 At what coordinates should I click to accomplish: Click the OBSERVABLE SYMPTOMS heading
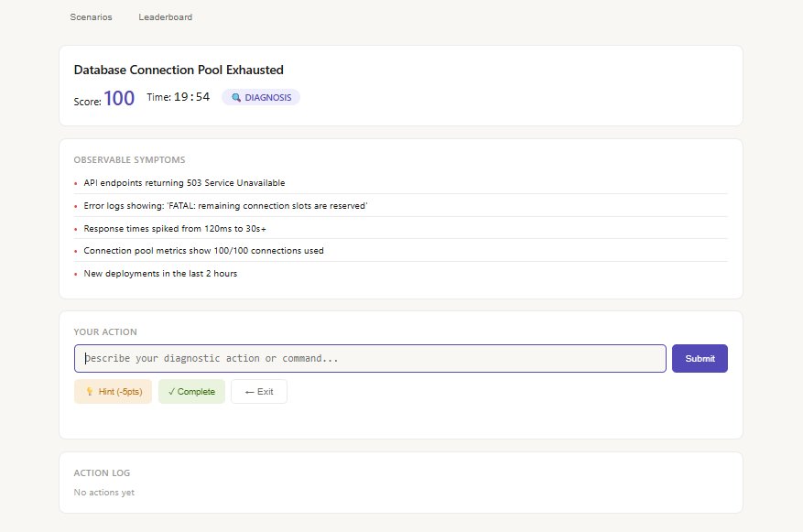coord(130,159)
